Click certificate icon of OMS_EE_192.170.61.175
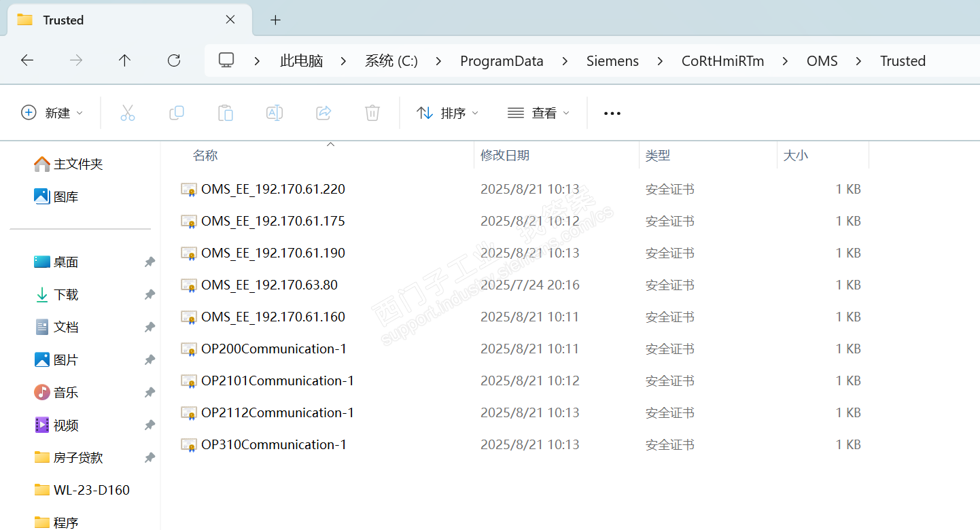This screenshot has height=530, width=980. click(189, 222)
